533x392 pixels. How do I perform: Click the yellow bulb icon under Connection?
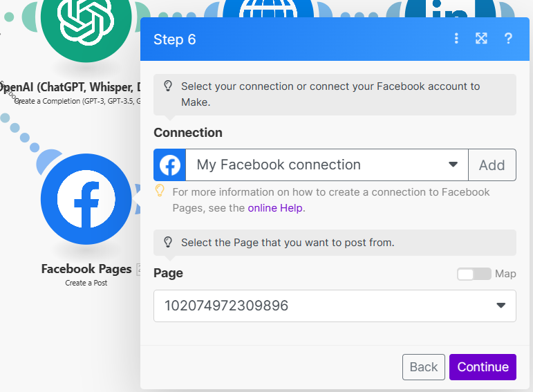160,191
